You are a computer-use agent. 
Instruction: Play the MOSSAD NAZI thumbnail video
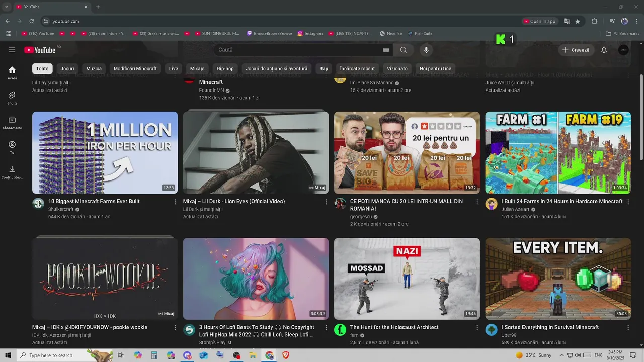tap(407, 279)
